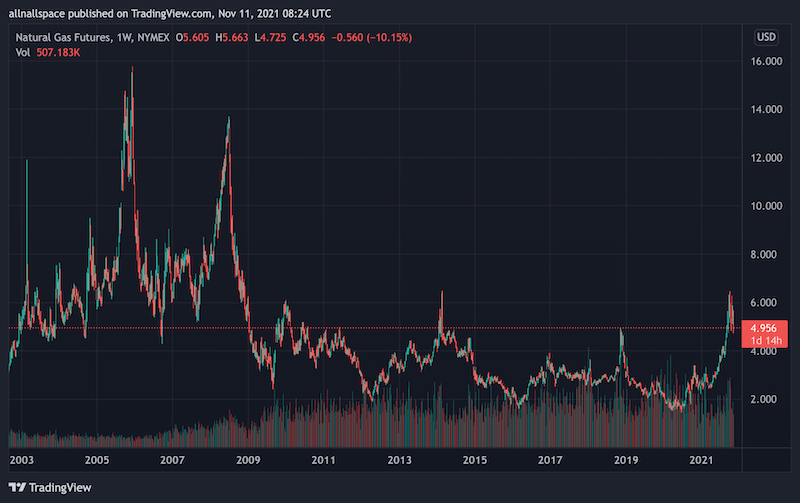
Task: Click the 2009 time axis label
Action: (248, 460)
